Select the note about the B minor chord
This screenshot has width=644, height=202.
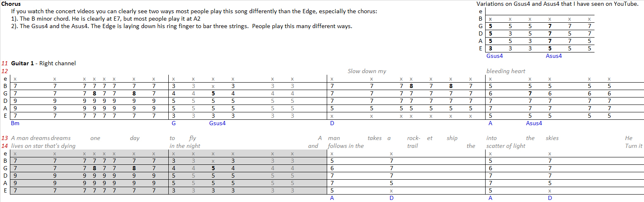click(x=106, y=19)
